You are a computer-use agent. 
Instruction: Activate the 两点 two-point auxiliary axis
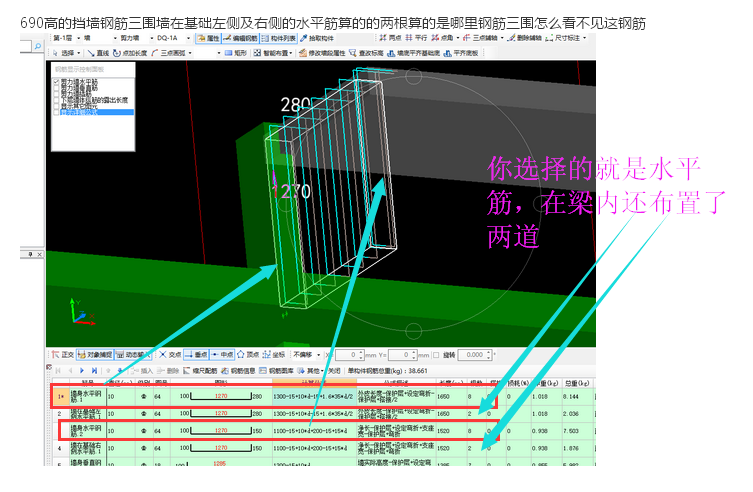pyautogui.click(x=390, y=38)
